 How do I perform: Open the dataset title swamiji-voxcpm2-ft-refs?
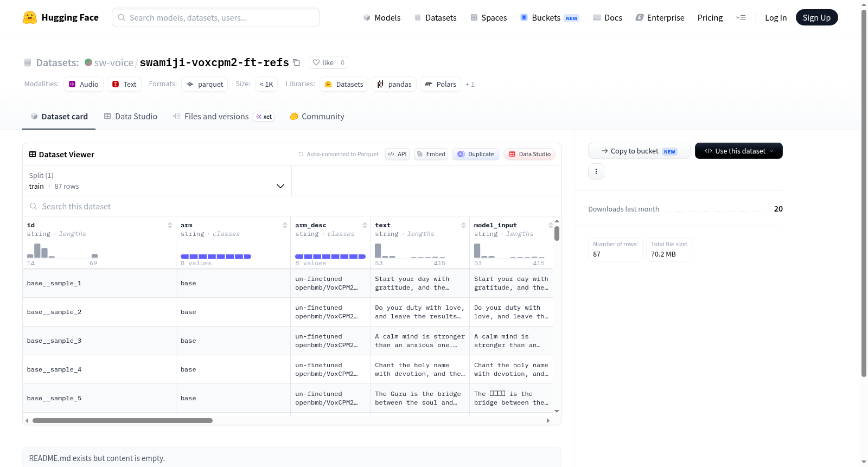(214, 62)
